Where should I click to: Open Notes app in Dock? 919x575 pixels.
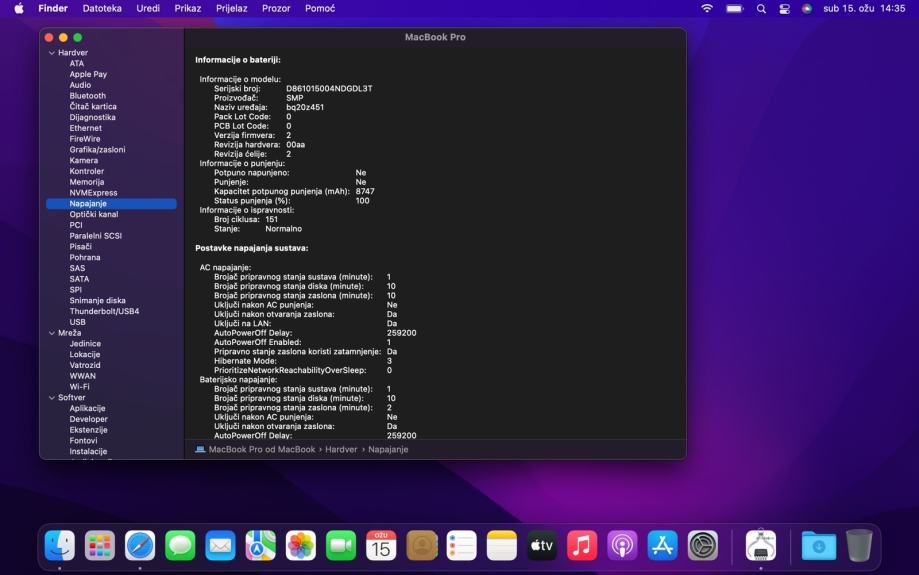[x=502, y=545]
